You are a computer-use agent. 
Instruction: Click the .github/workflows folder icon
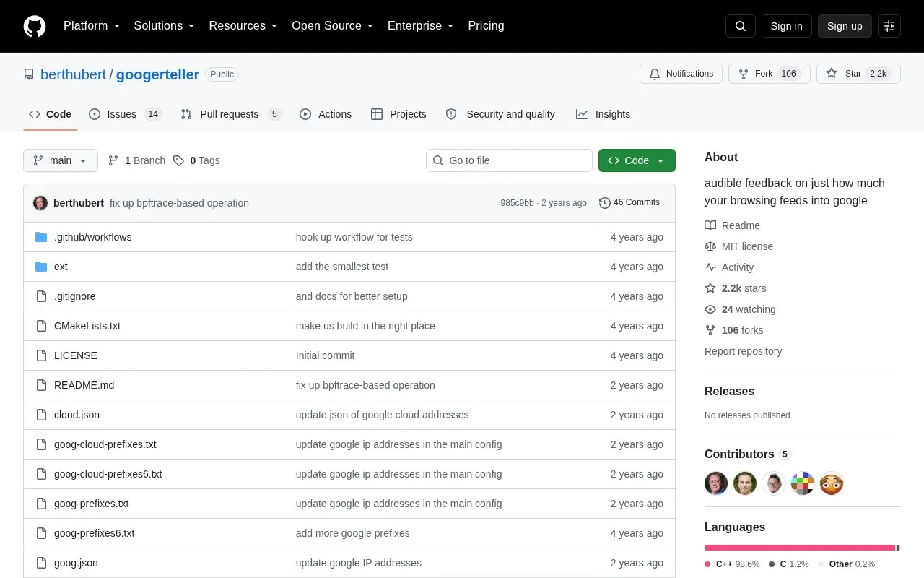coord(41,237)
